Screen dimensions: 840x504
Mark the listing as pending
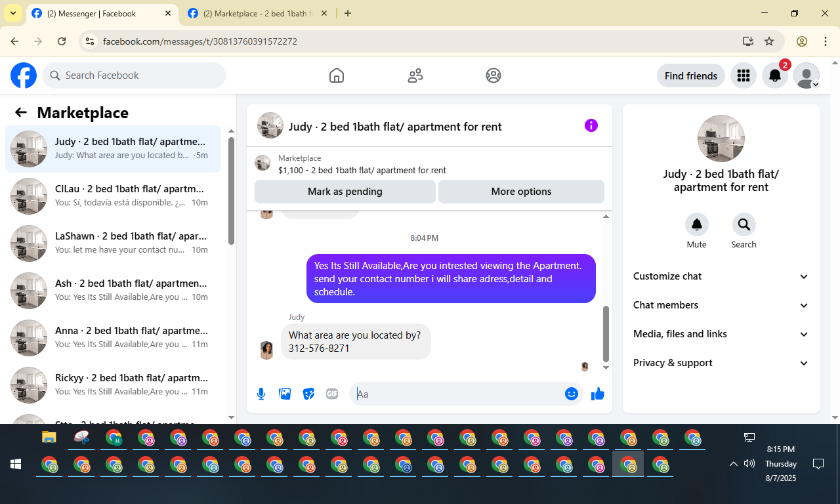click(345, 192)
